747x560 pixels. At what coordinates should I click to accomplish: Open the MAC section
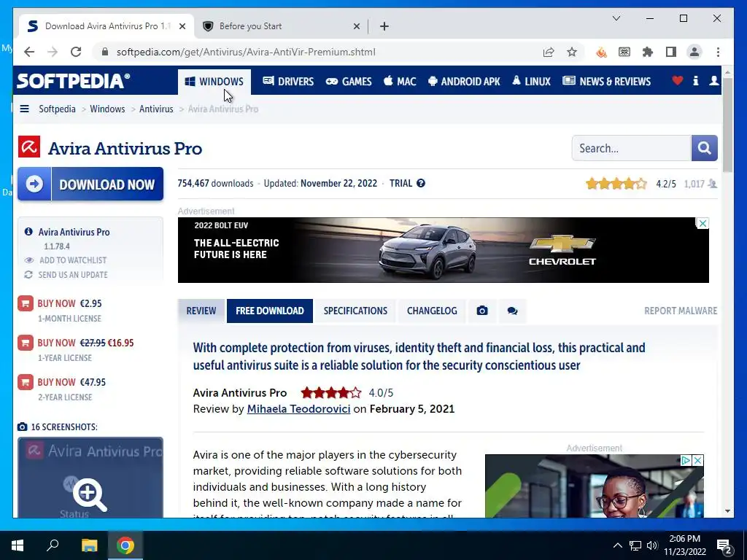pyautogui.click(x=400, y=82)
